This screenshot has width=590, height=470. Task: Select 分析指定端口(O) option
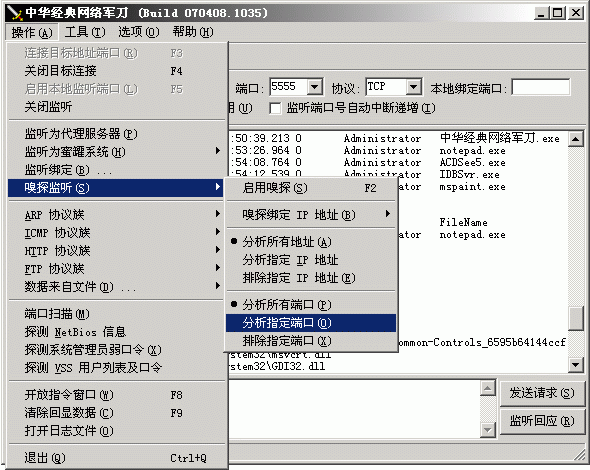click(311, 322)
